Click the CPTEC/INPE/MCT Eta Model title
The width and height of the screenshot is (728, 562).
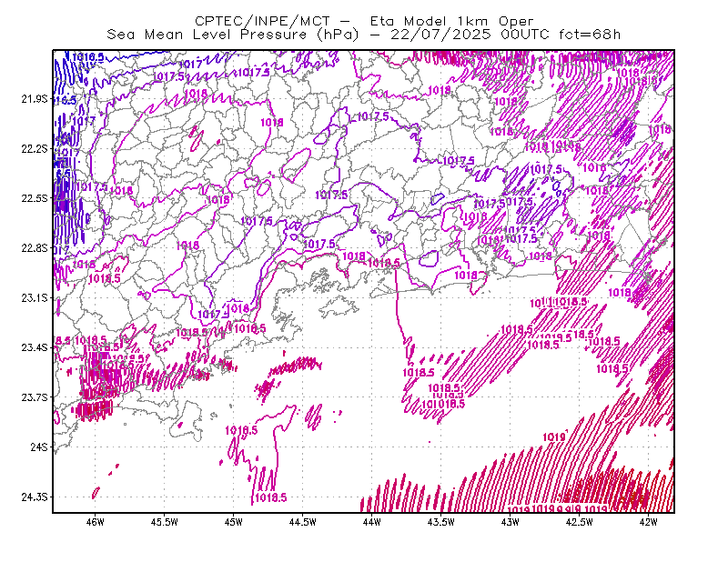364,21
